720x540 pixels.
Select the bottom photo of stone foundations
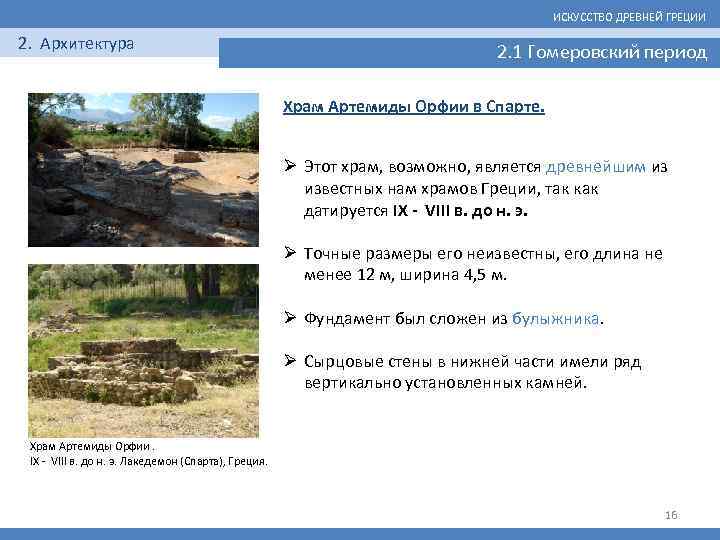pyautogui.click(x=143, y=351)
